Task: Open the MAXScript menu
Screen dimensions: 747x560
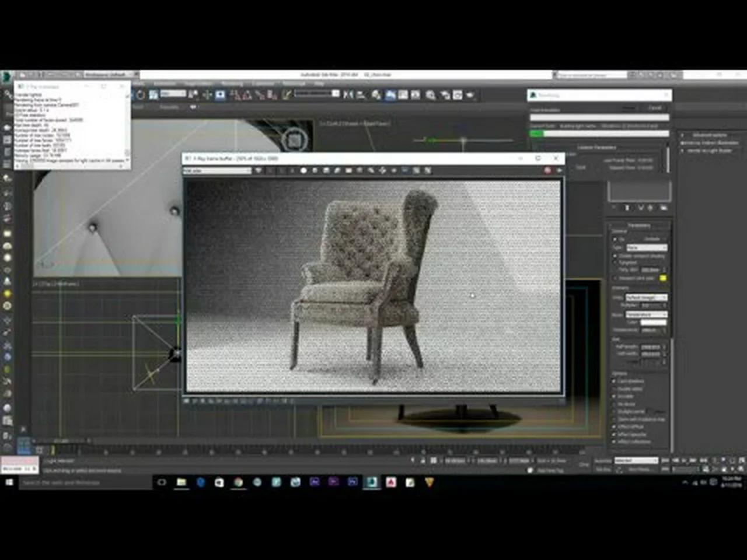Action: 294,83
